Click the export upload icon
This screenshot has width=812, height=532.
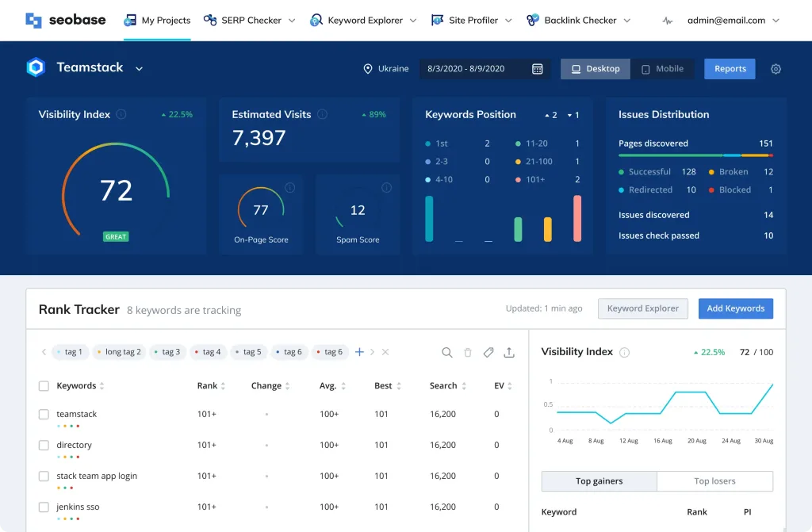(x=508, y=352)
